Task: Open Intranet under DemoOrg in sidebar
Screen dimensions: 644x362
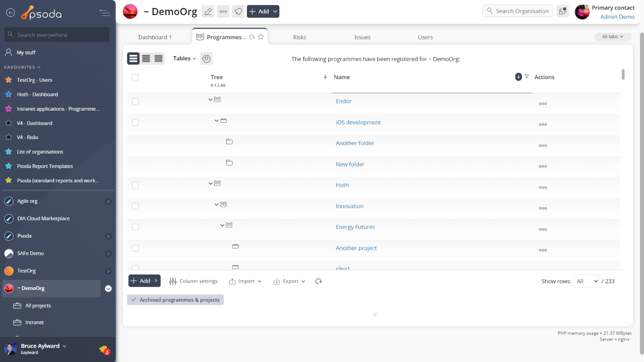Action: (34, 323)
